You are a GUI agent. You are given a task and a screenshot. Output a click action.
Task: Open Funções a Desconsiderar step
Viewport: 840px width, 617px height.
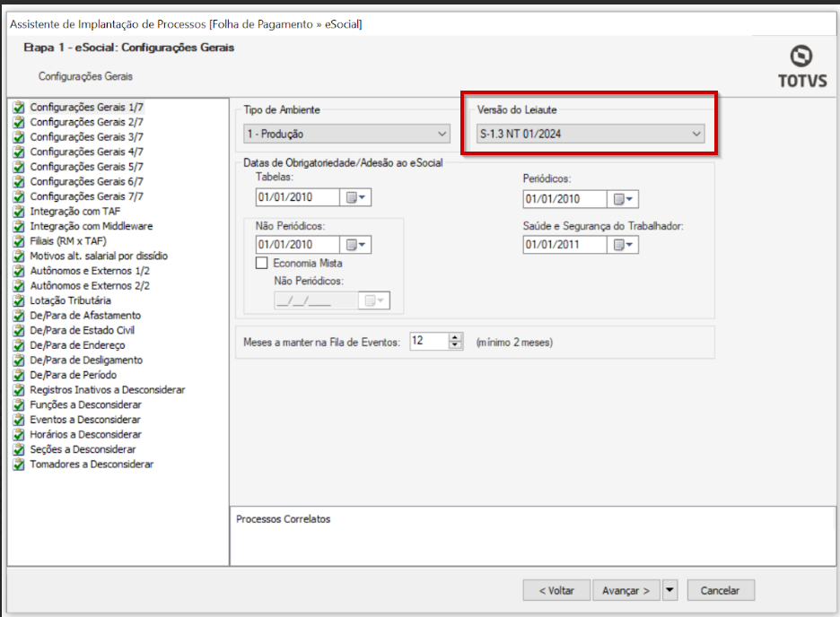(x=86, y=405)
